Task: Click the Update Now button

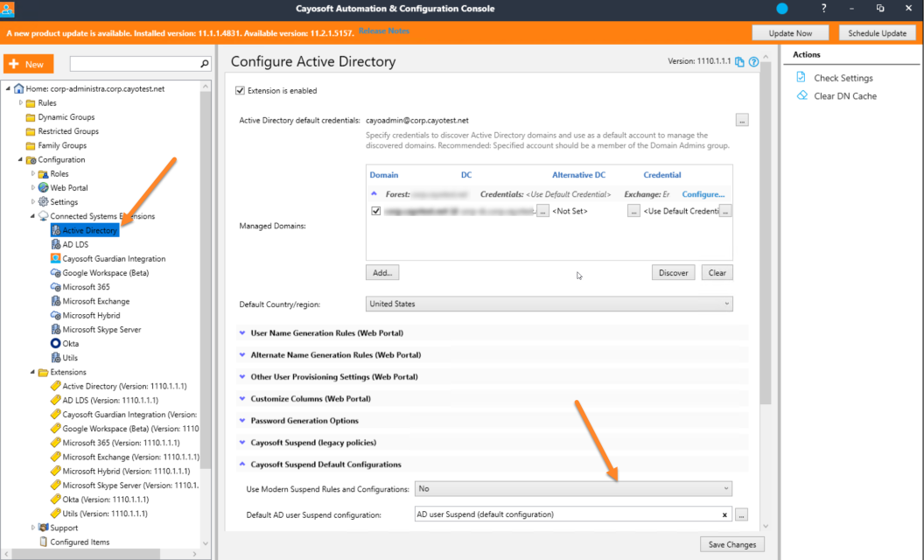Action: [x=790, y=33]
